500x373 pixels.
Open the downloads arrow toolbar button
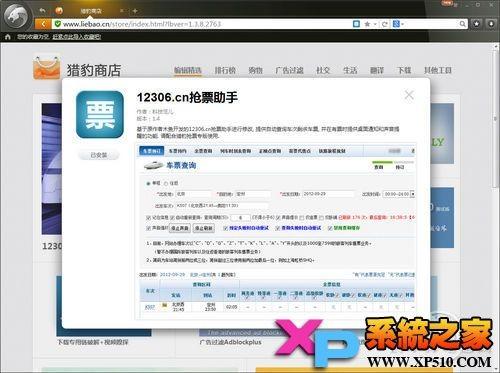point(491,24)
